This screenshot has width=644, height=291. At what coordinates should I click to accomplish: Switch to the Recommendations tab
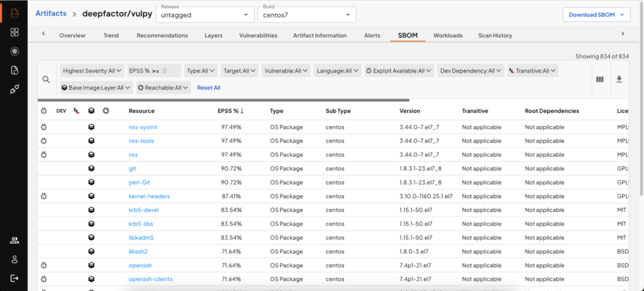click(x=162, y=35)
